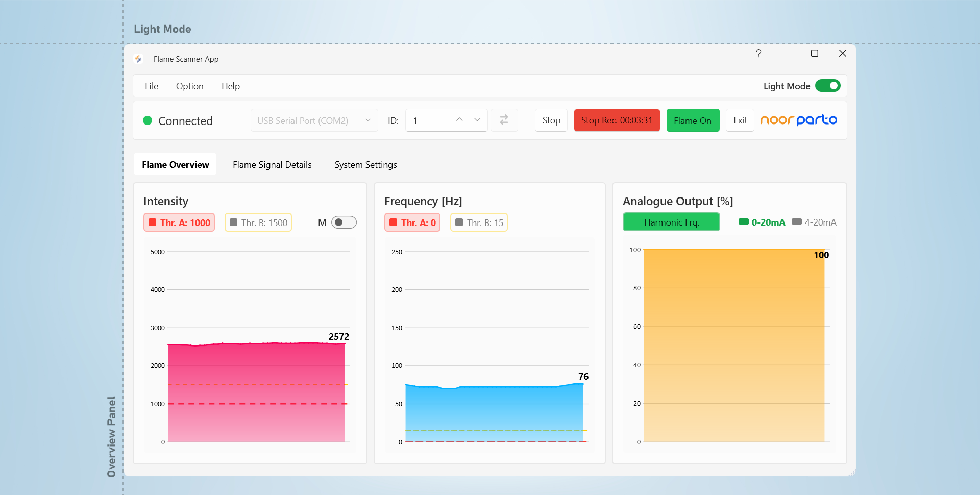Click the green Connected status indicator
980x495 pixels.
(x=148, y=120)
